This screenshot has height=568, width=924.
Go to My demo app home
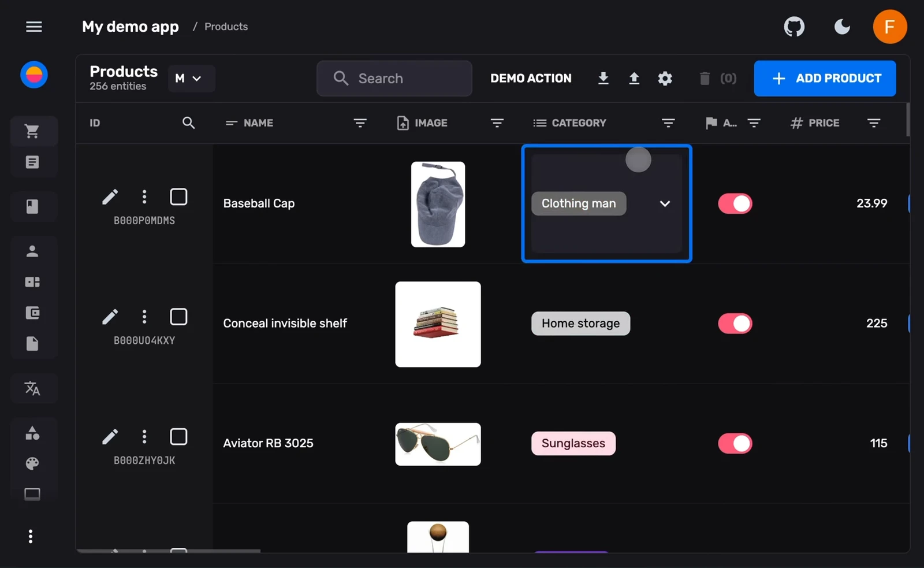(131, 27)
